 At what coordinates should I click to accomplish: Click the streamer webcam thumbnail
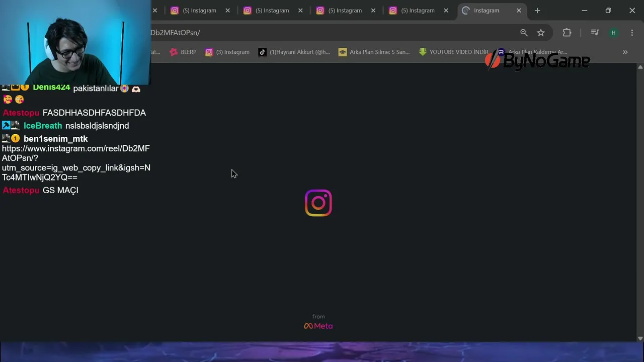click(x=75, y=42)
